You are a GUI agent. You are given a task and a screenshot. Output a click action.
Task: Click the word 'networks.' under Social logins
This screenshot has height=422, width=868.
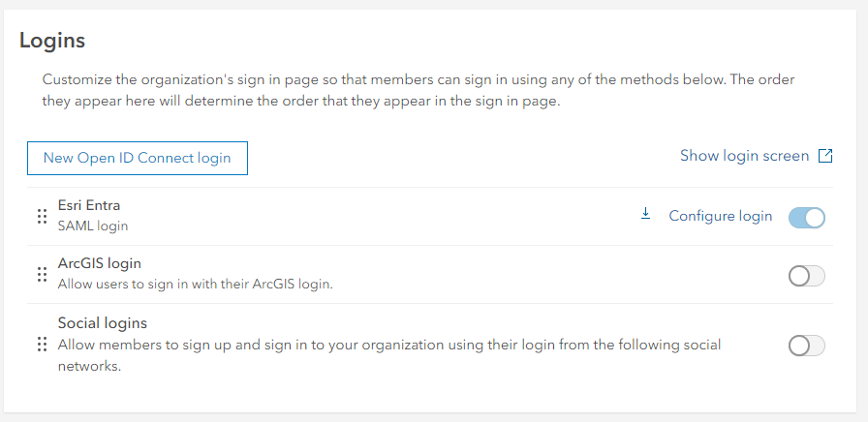click(x=89, y=366)
